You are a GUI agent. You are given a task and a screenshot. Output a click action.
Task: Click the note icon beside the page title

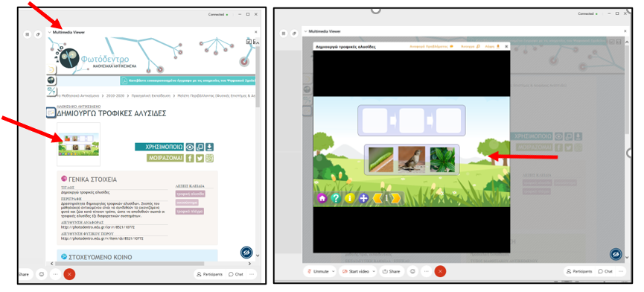[x=51, y=112]
